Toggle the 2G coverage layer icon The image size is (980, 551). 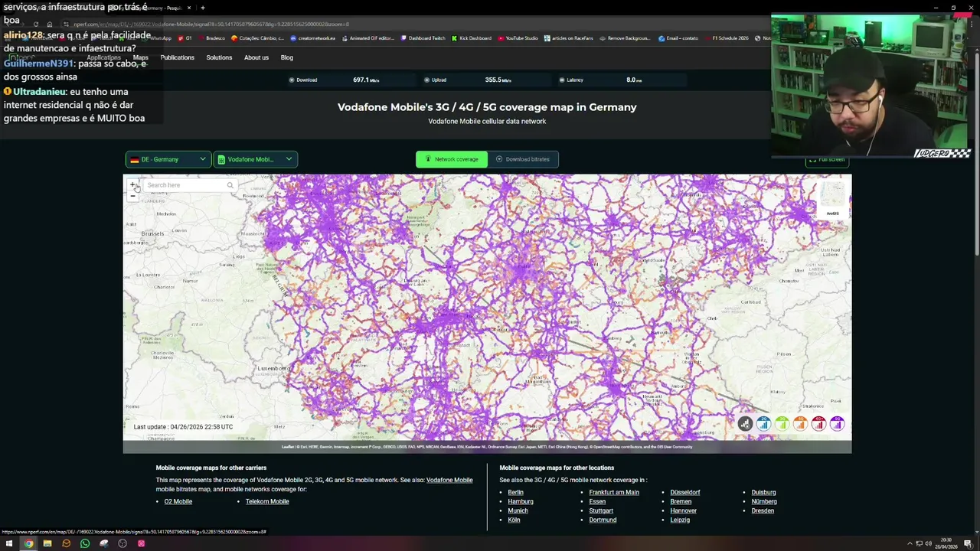763,423
